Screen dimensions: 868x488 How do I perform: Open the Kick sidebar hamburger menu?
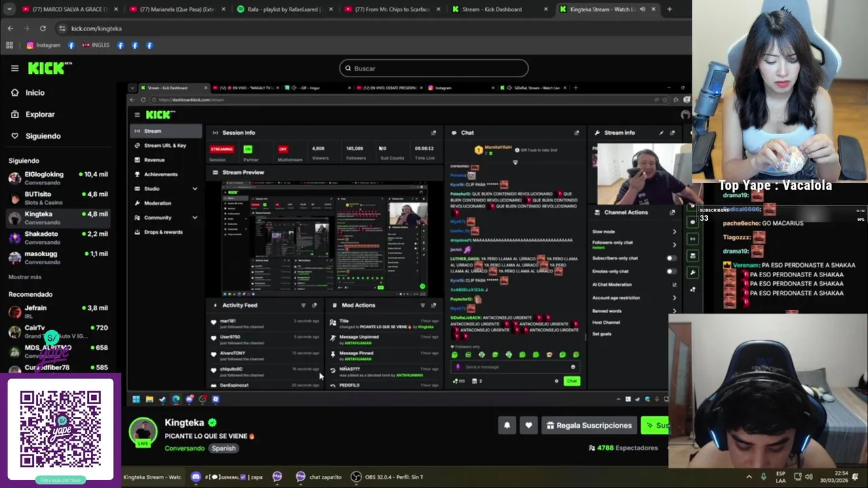coord(14,68)
